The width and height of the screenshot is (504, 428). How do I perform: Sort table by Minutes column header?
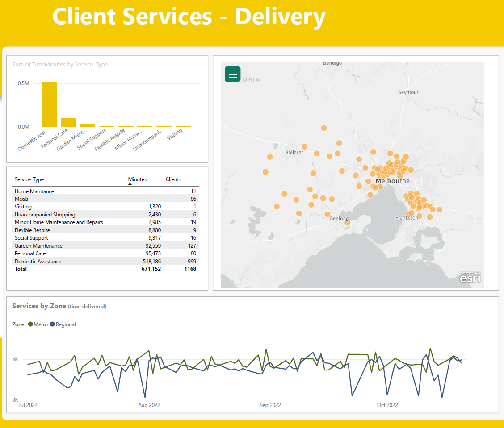137,179
